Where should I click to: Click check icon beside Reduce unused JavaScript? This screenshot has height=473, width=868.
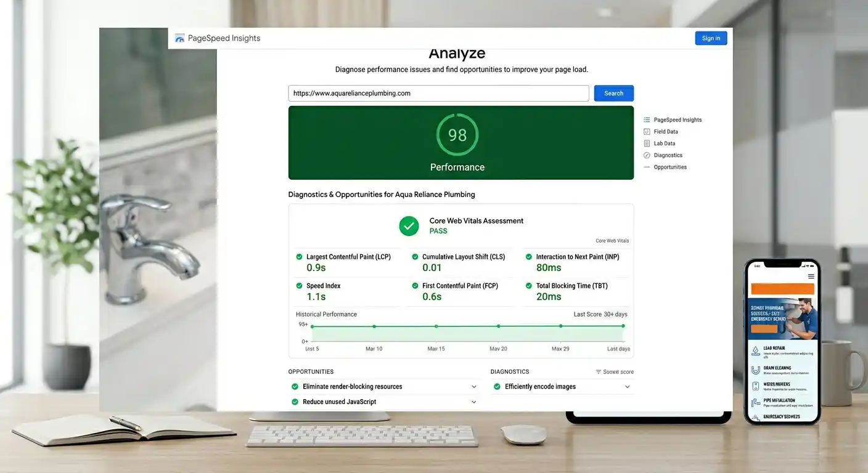coord(295,402)
